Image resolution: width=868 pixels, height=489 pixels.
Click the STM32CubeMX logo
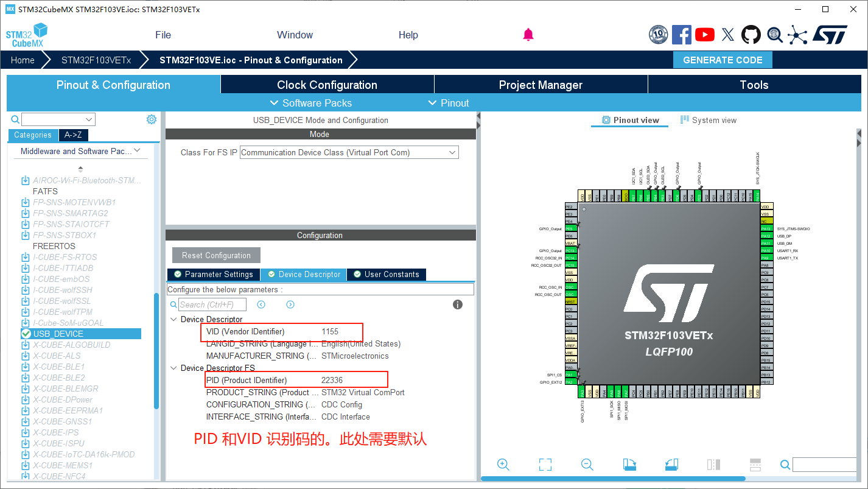point(27,35)
